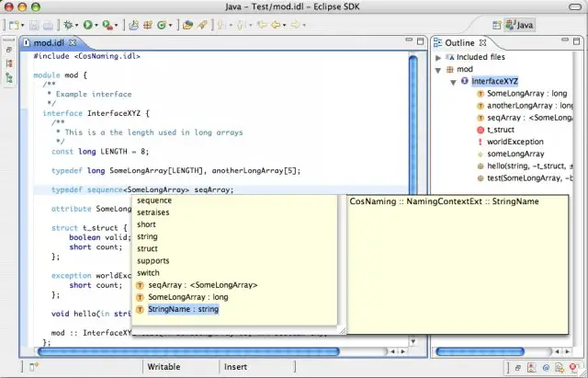
Task: Open the New Java Class dropdown arrow
Action: [x=170, y=26]
